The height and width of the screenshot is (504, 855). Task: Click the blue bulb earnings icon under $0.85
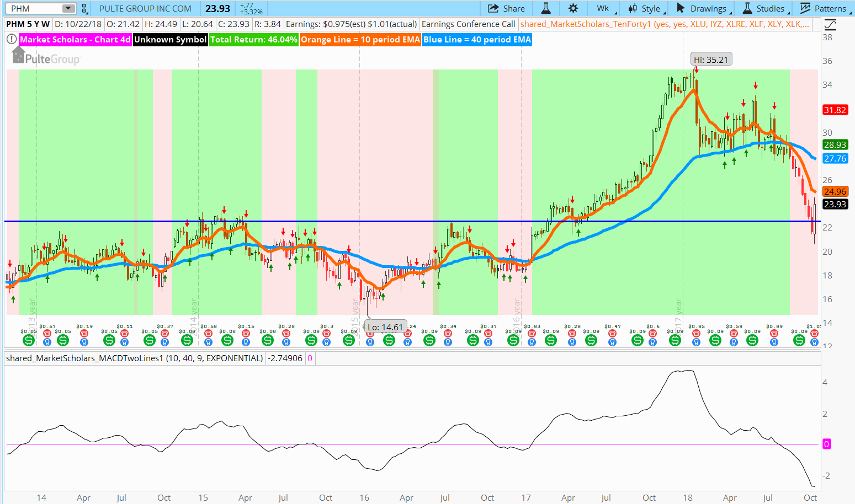point(697,342)
